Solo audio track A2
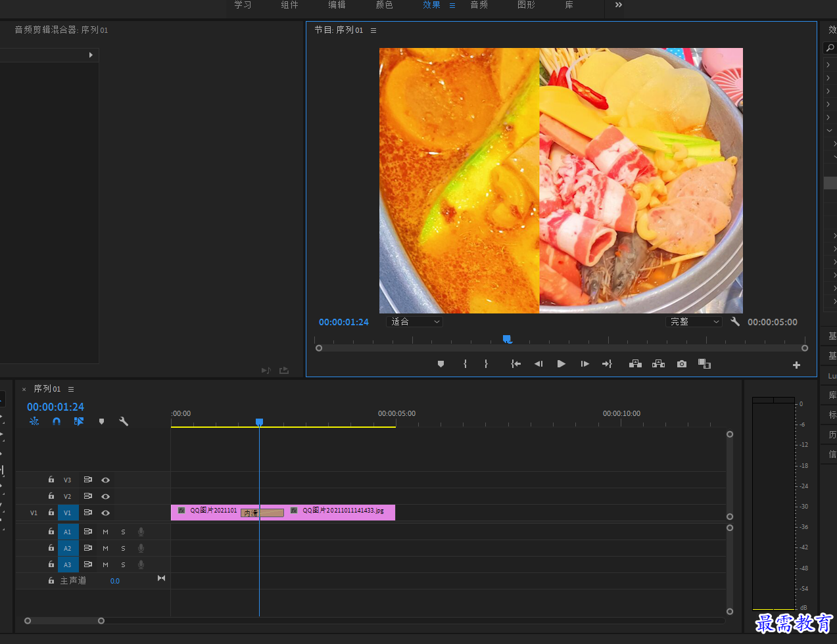 (123, 548)
